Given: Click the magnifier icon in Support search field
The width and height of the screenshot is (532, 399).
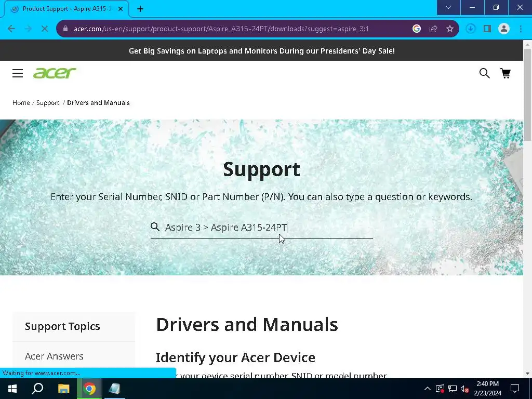Looking at the screenshot, I should point(155,227).
